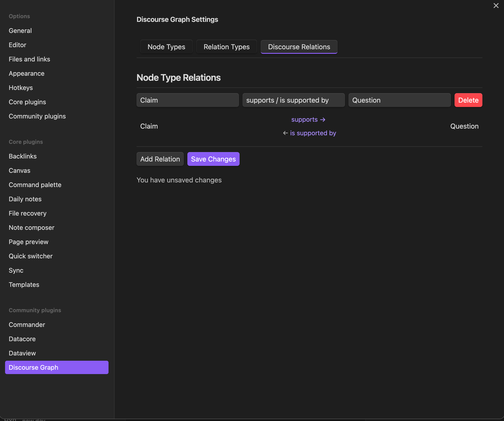This screenshot has height=421, width=504.
Task: Delete the Claim supports Question relation
Action: click(x=468, y=100)
